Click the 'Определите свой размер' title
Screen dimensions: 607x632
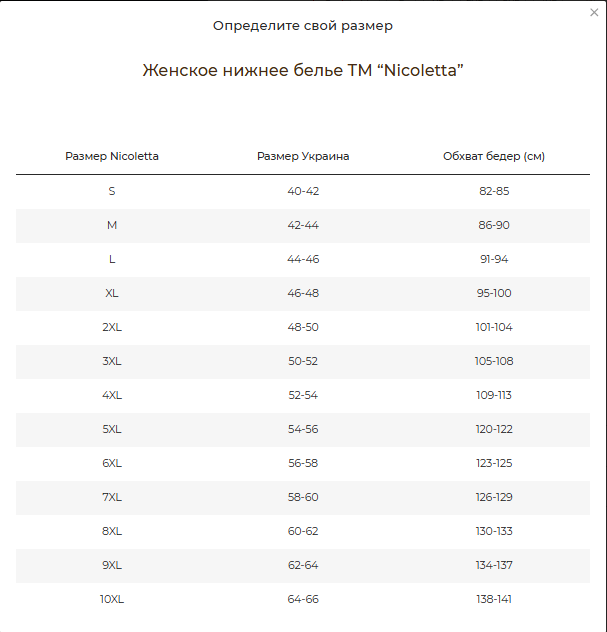pos(303,25)
